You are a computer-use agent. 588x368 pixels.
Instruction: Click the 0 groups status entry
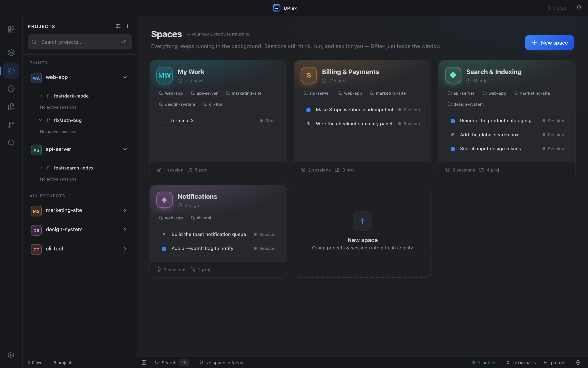(x=555, y=363)
